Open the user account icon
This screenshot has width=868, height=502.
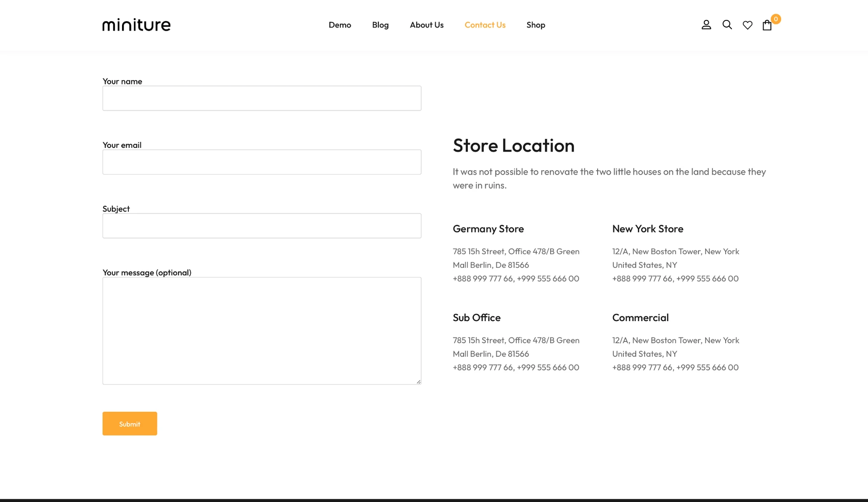706,25
